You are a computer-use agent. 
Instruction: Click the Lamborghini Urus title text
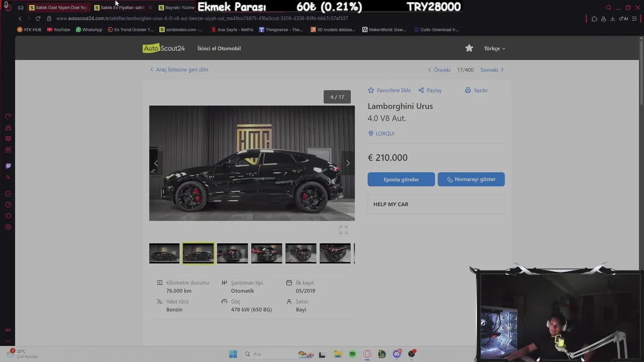click(x=400, y=106)
